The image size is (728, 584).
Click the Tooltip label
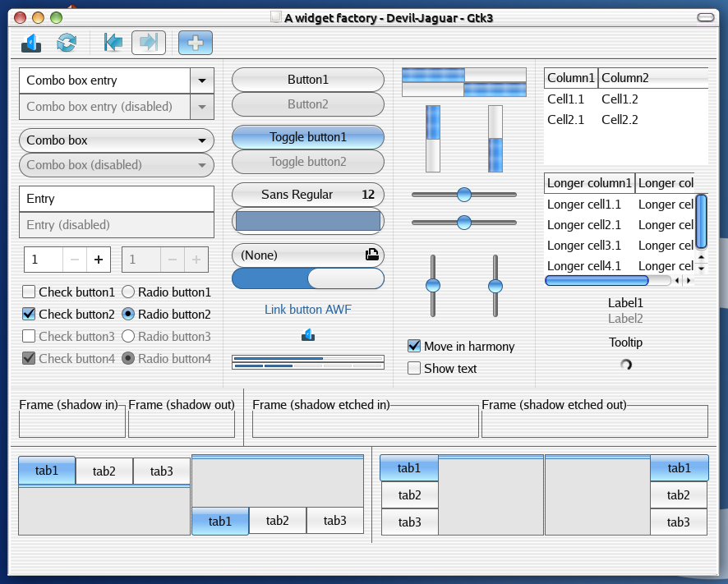(626, 343)
